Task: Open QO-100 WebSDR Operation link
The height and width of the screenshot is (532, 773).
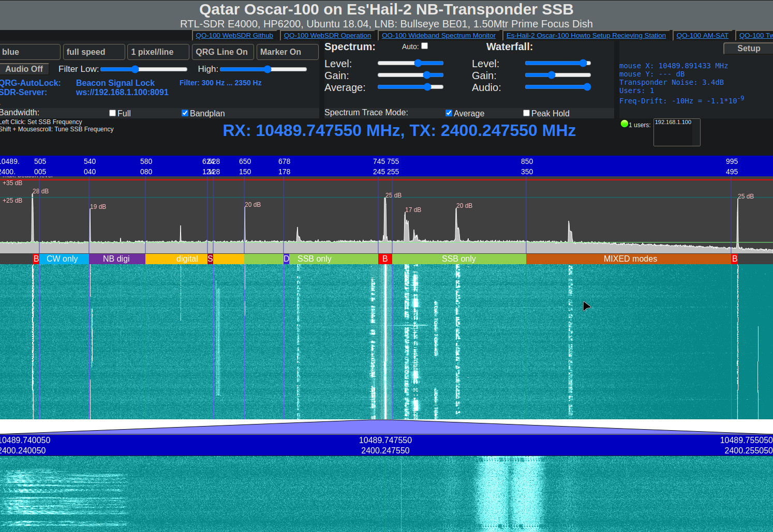Action: point(327,36)
